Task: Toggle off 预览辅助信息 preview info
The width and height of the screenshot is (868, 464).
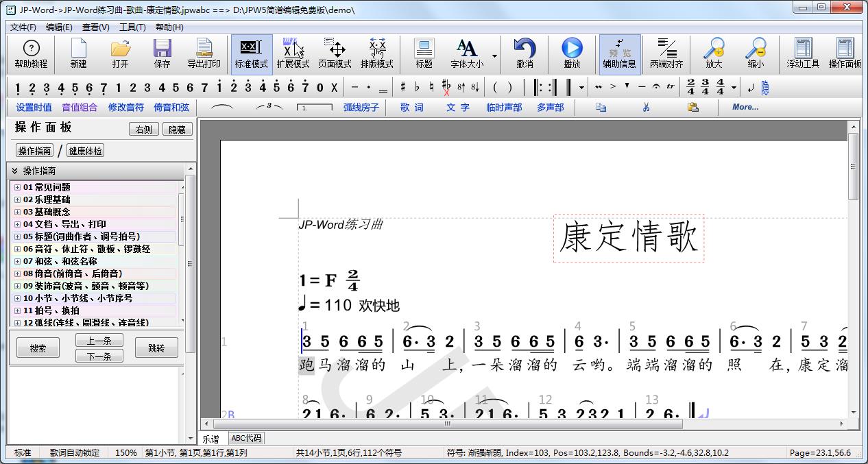Action: [x=619, y=53]
